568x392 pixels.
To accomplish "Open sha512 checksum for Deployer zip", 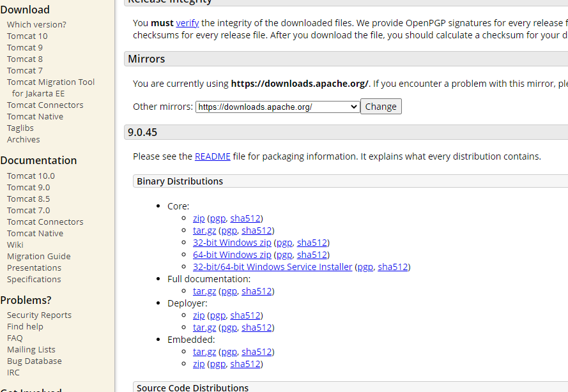I will (245, 315).
